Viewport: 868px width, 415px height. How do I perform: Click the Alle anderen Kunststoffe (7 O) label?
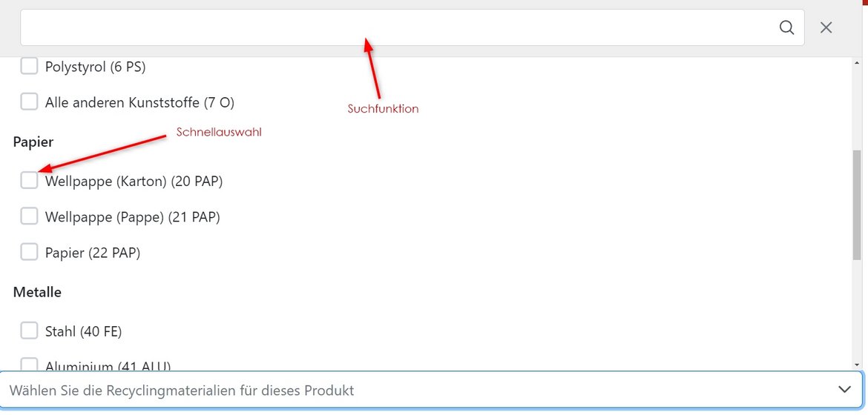(x=139, y=102)
